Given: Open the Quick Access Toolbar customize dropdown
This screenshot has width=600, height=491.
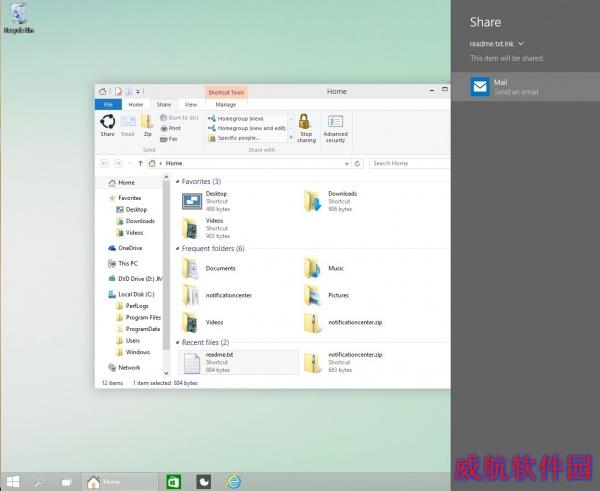Looking at the screenshot, I should (138, 91).
